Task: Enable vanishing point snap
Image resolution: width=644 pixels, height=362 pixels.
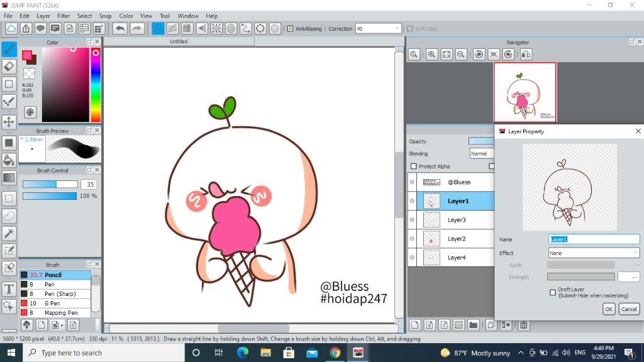Action: pyautogui.click(x=202, y=28)
